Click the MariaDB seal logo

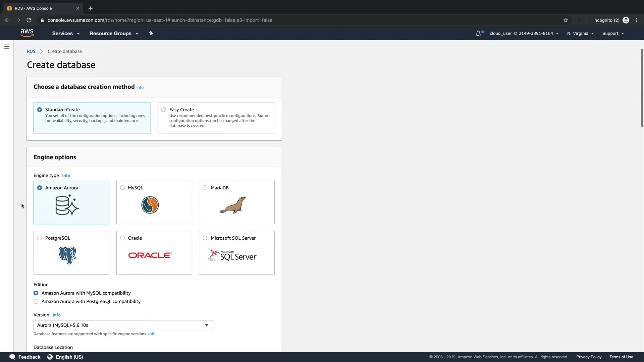tap(233, 205)
